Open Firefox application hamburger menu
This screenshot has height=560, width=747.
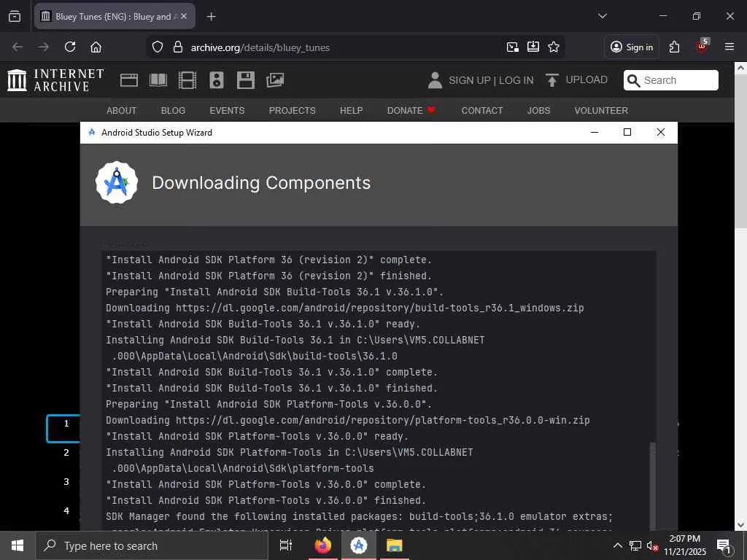729,47
